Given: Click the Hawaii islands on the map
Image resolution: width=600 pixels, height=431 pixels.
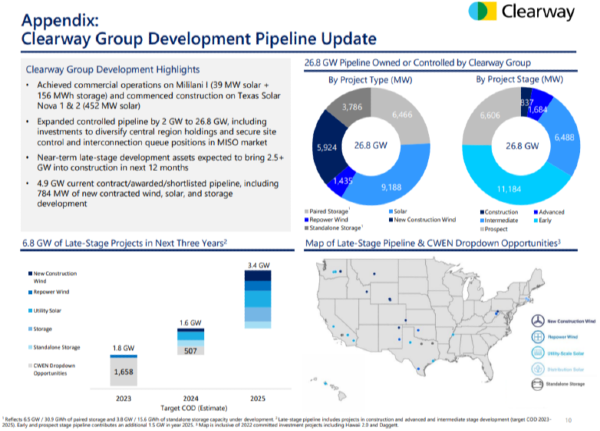Looking at the screenshot, I should click(x=330, y=387).
